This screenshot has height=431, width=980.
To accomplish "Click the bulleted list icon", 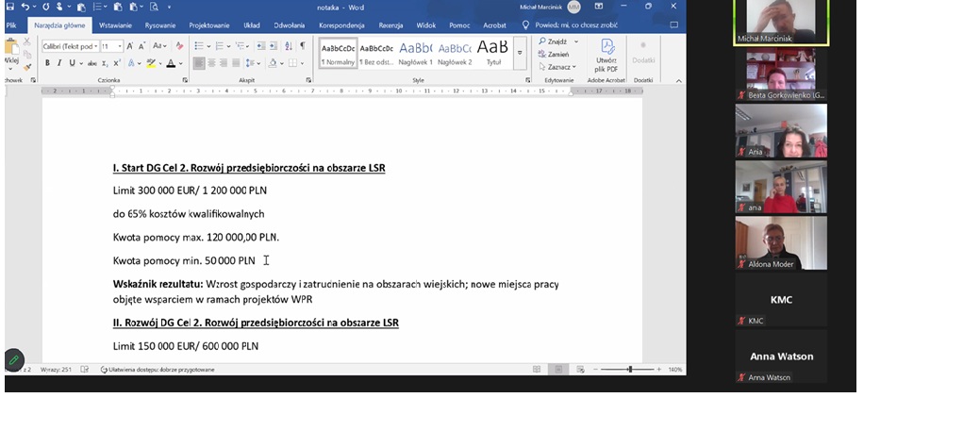I will 198,45.
